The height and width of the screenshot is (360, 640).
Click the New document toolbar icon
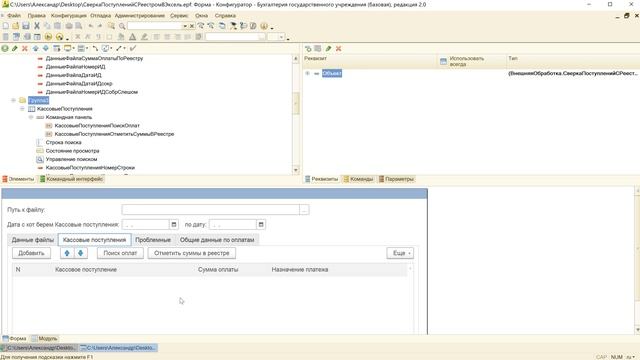(x=6, y=26)
